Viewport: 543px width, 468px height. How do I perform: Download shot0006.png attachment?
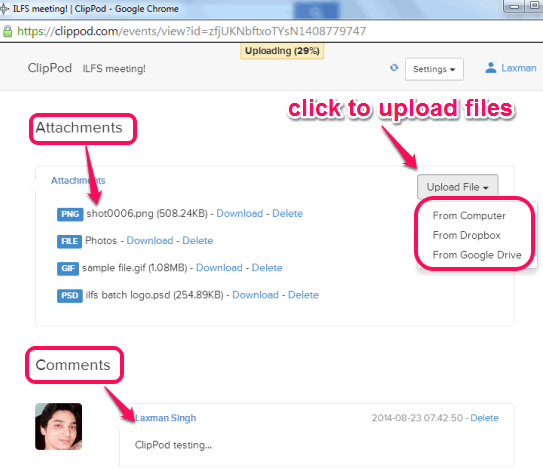click(x=240, y=213)
